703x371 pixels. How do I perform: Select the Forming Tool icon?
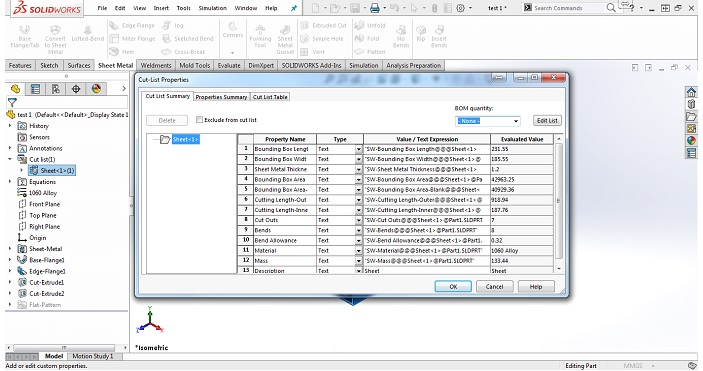point(260,36)
